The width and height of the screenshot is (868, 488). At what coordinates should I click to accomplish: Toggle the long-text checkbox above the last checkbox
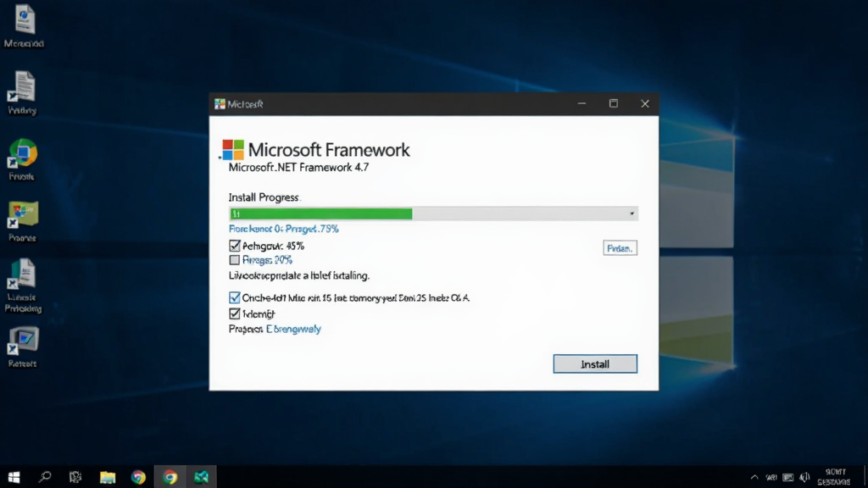235,297
